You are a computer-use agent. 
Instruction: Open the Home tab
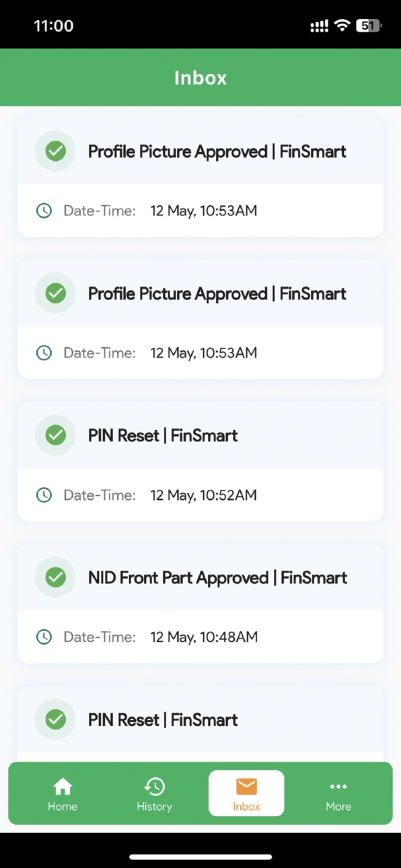pos(63,794)
